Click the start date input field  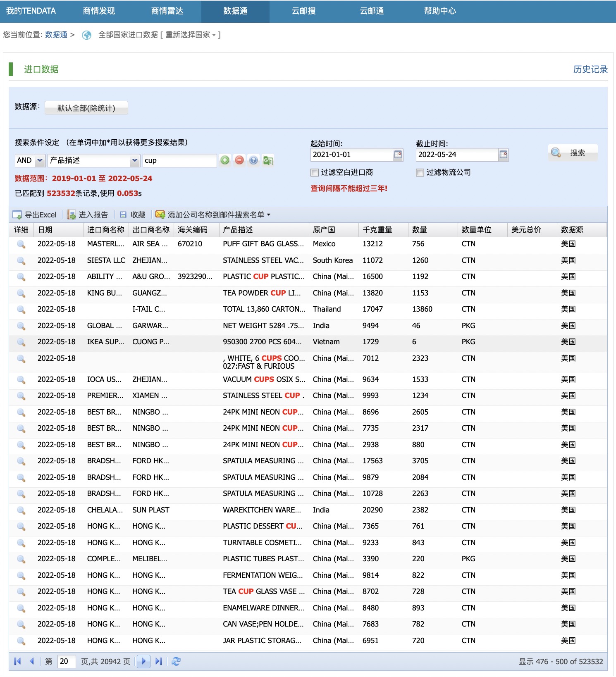coord(351,155)
